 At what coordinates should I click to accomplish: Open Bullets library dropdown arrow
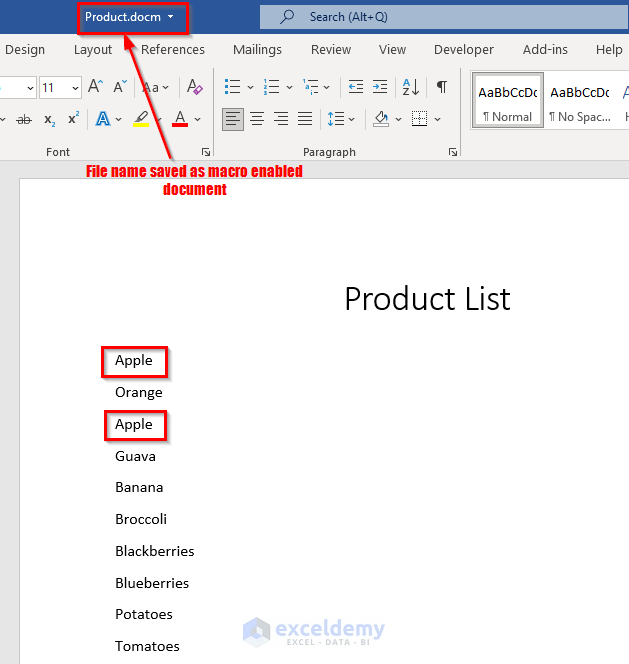pyautogui.click(x=250, y=88)
